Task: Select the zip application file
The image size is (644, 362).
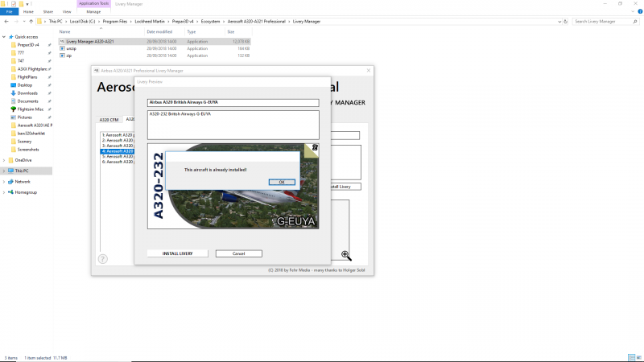Action: pos(155,56)
